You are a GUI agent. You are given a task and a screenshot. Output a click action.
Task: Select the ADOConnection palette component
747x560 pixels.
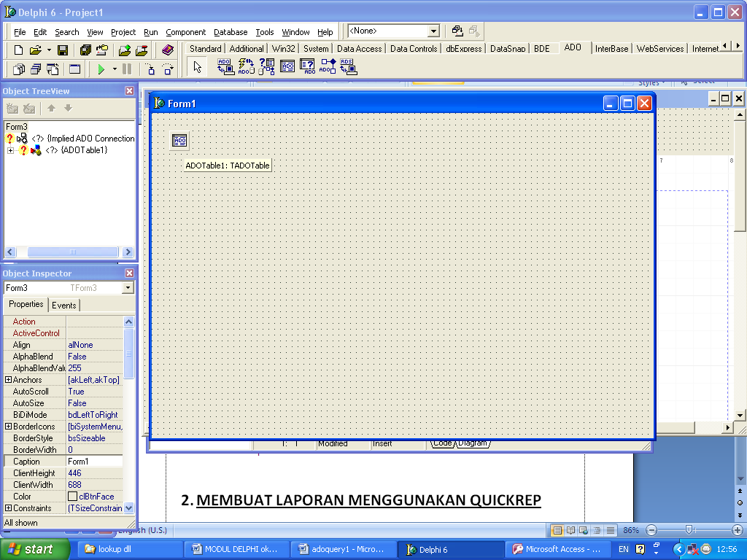pyautogui.click(x=225, y=66)
